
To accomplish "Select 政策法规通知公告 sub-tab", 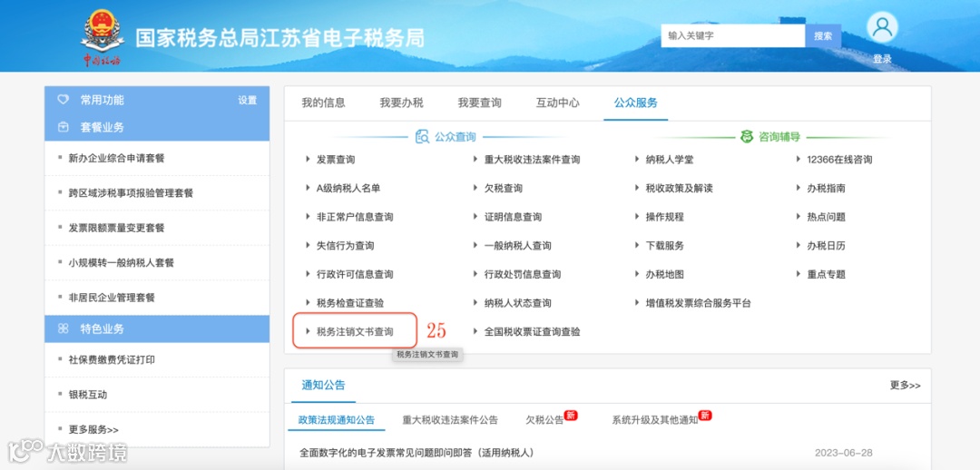I will tap(337, 420).
